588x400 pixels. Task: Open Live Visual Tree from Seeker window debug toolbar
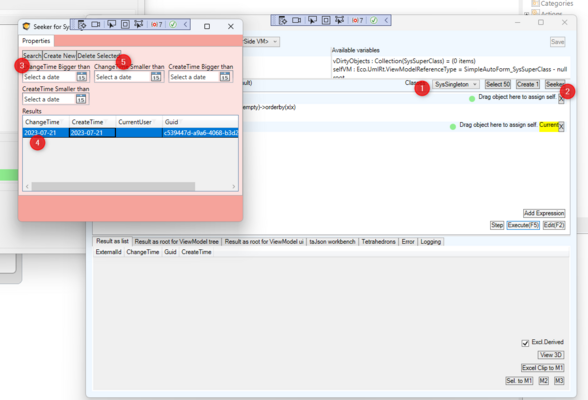(x=82, y=25)
